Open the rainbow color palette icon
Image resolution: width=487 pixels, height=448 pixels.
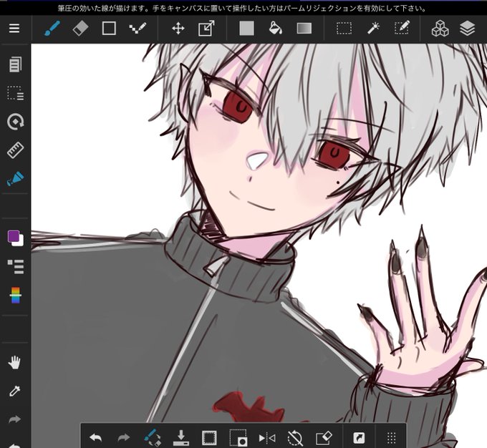pyautogui.click(x=16, y=296)
